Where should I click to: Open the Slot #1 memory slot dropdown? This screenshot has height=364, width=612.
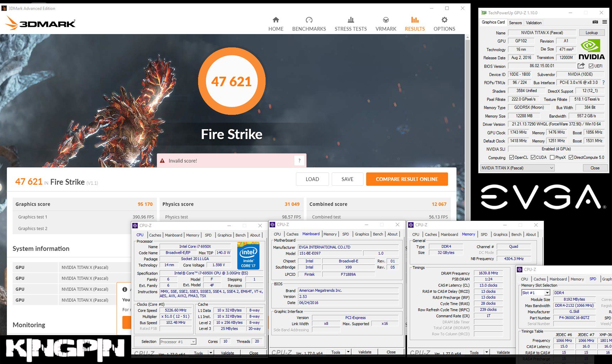pos(536,293)
